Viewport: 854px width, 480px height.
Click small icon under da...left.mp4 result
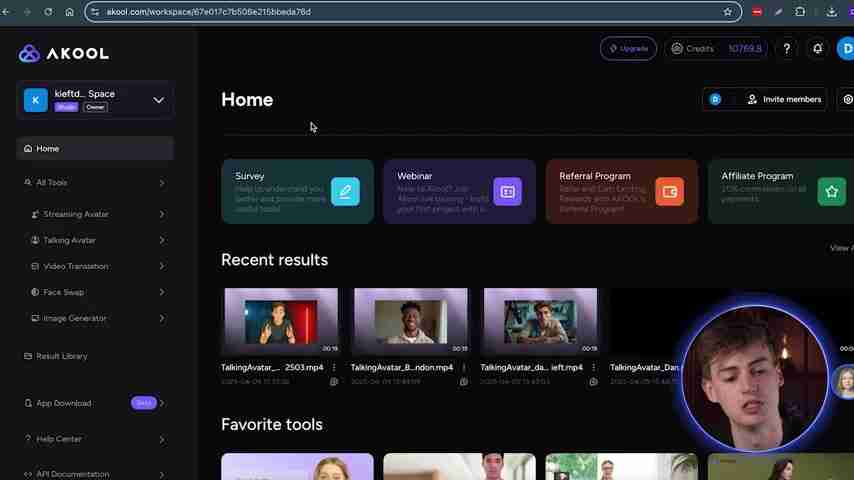tap(593, 382)
